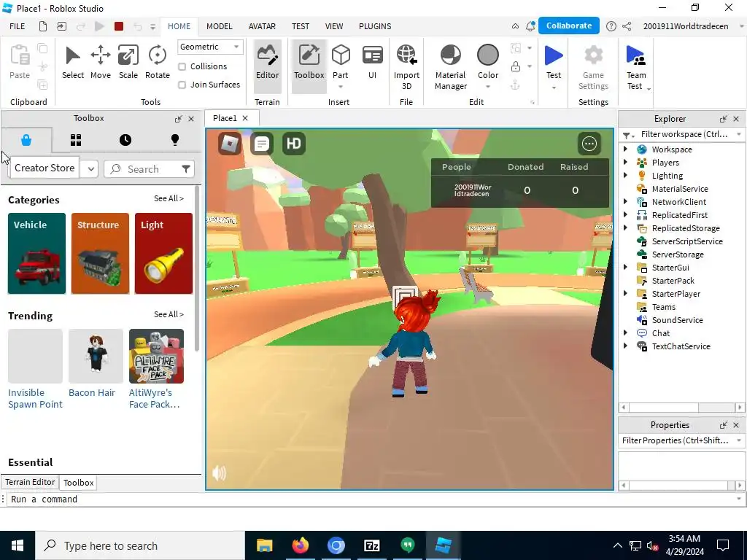
Task: Click the Roblox menu icon in viewport
Action: coord(230,144)
